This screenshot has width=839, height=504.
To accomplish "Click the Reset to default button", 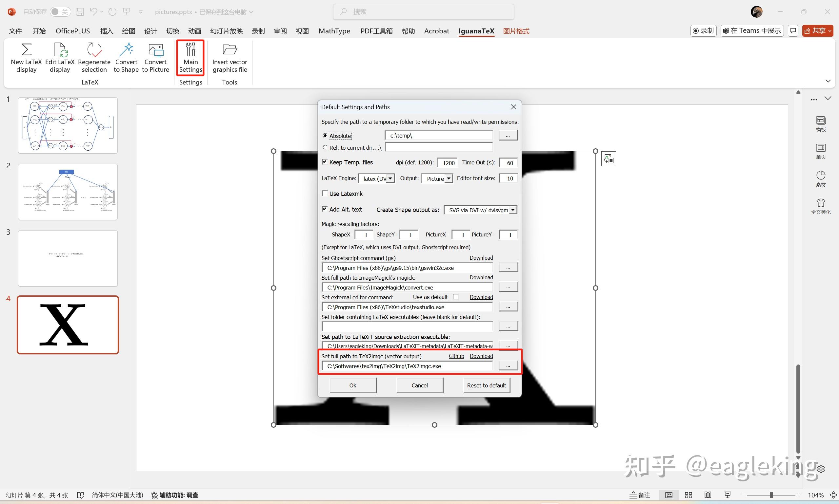I will tap(486, 385).
